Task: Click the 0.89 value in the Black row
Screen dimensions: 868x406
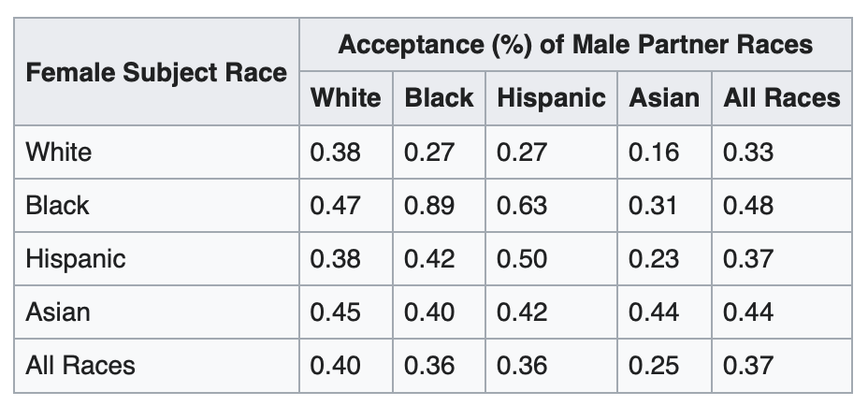Action: (429, 205)
